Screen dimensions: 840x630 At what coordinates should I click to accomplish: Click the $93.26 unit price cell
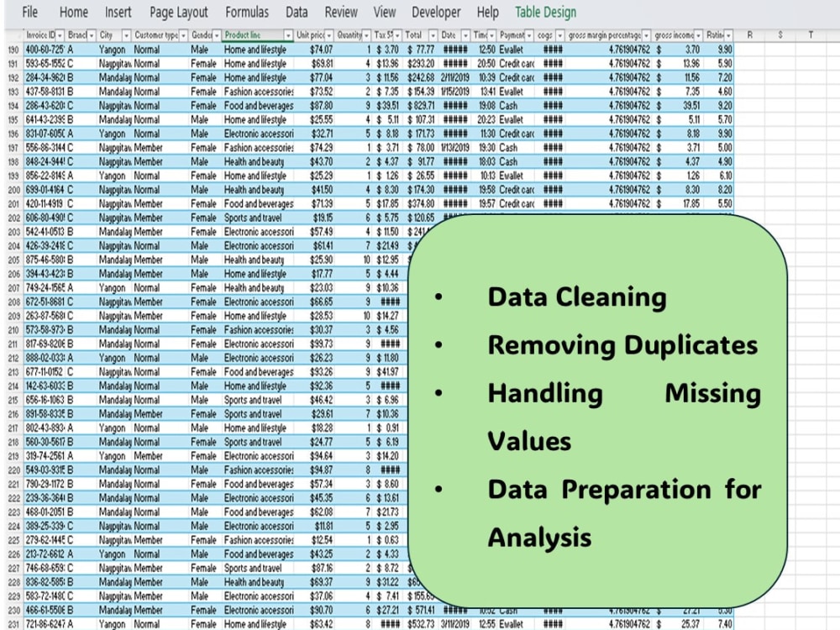(314, 372)
